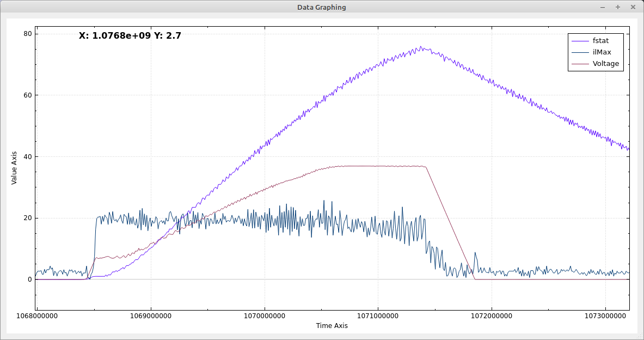Maximize the Data Graphing window
This screenshot has height=340, width=644.
click(x=617, y=7)
